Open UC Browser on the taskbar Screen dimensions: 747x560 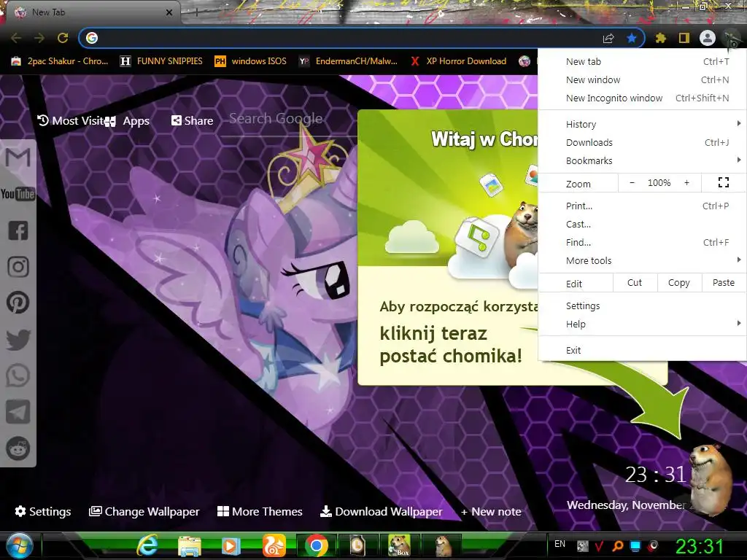point(274,545)
